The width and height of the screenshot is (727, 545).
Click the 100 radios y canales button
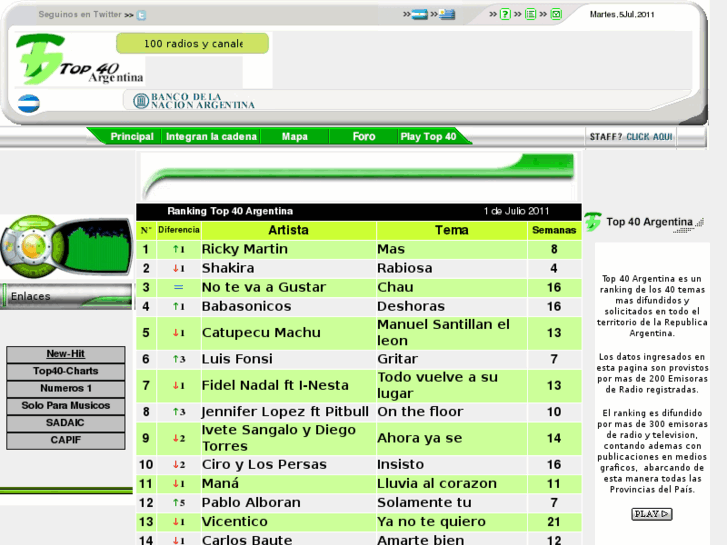pos(192,44)
